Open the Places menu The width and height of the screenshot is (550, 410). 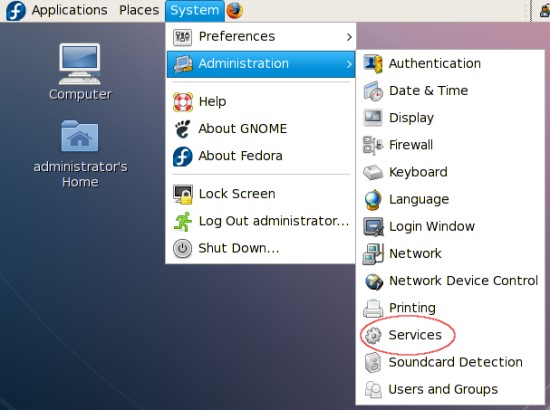click(139, 10)
